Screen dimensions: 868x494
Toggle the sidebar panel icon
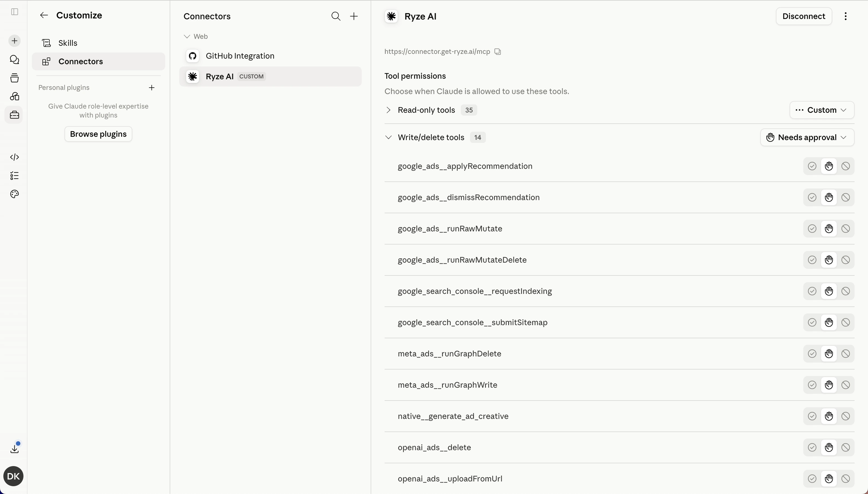[15, 12]
